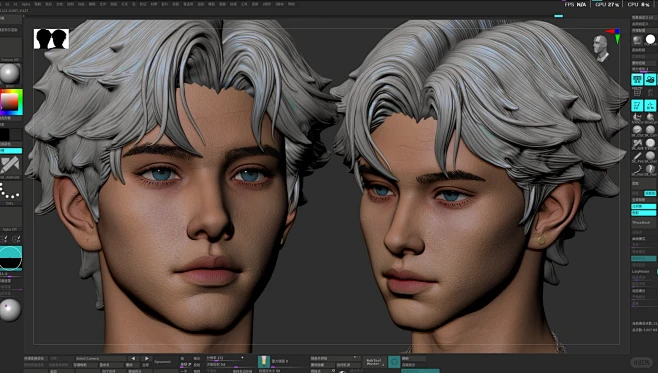Viewport: 658px width, 373px height.
Task: Click the cyan draw size circle
Action: pos(10,258)
